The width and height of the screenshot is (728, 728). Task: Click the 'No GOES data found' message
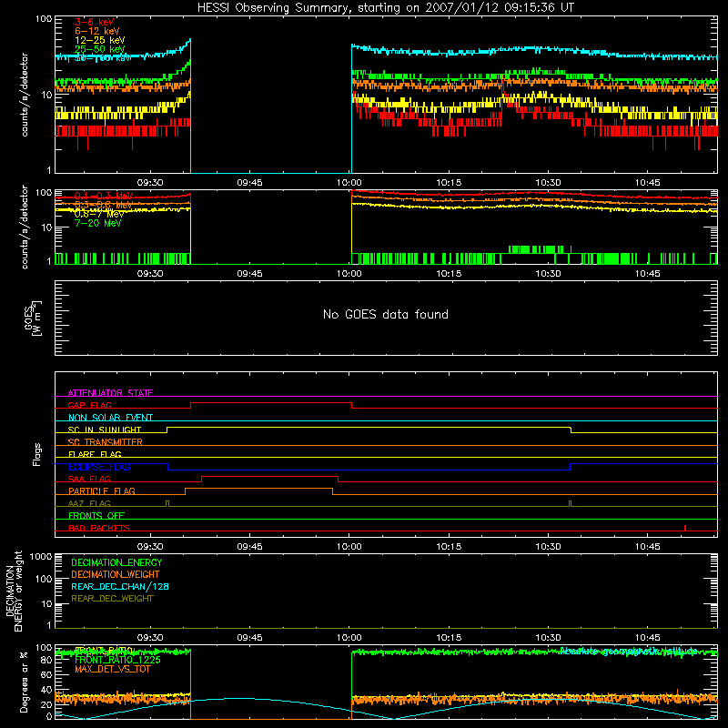385,314
